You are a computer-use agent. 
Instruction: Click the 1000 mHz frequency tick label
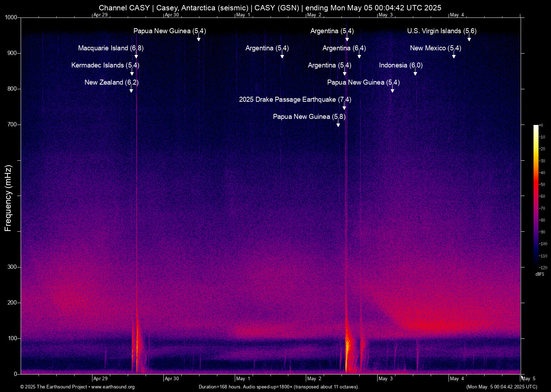pos(11,17)
